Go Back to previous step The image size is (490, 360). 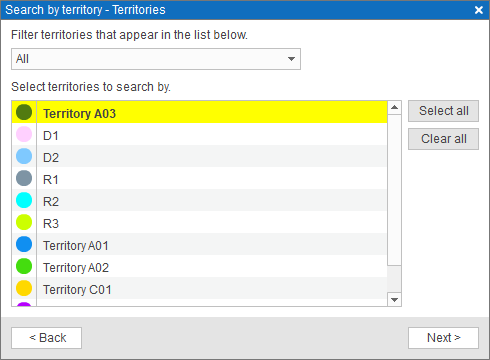46,338
